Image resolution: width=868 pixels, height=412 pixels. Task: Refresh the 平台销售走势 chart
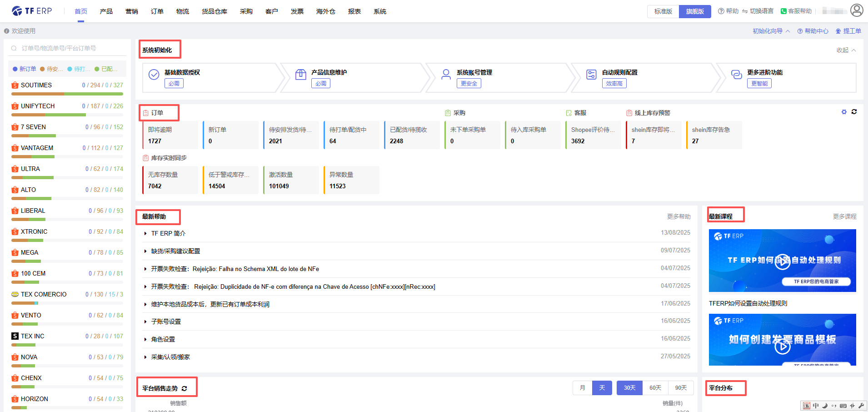click(x=185, y=388)
